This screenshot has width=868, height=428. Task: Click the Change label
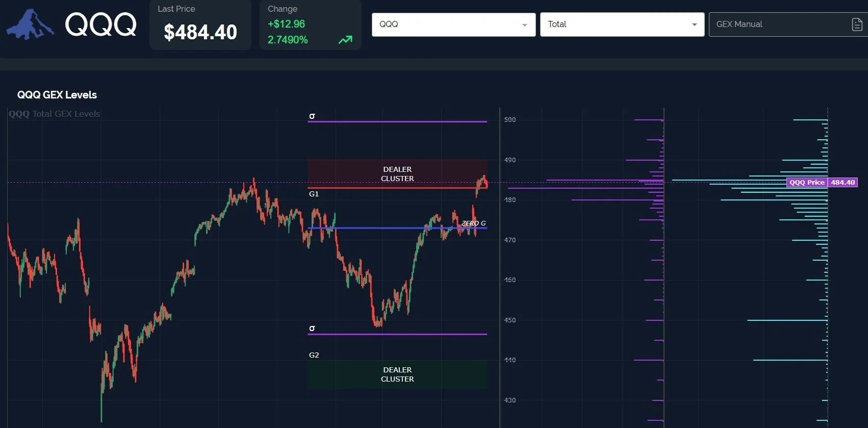[x=283, y=9]
